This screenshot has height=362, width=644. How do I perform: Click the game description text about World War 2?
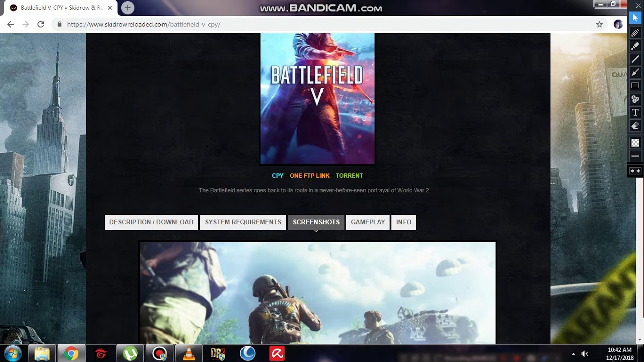pos(317,190)
